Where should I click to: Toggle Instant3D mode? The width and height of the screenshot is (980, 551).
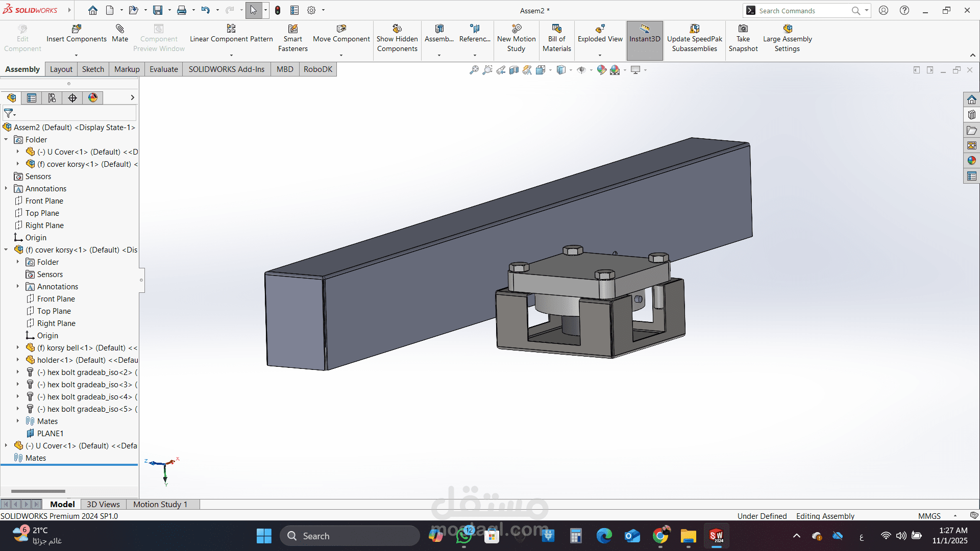pos(645,40)
